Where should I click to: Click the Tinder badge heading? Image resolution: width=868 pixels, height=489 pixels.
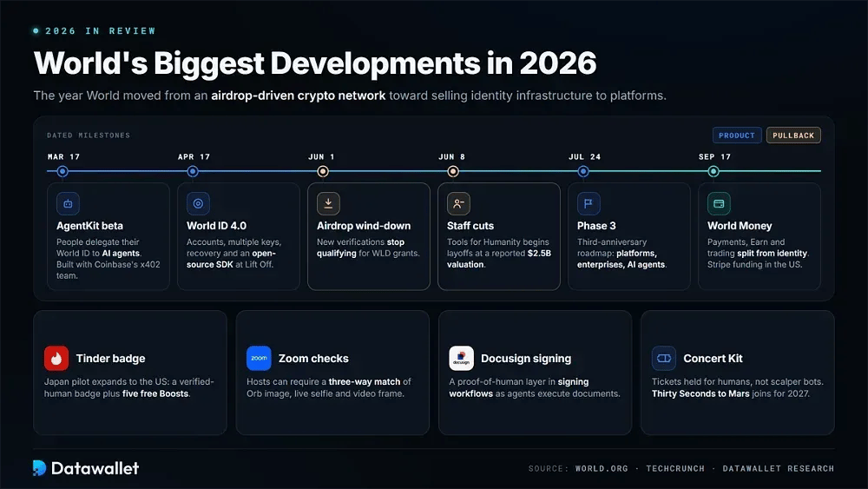pos(111,359)
